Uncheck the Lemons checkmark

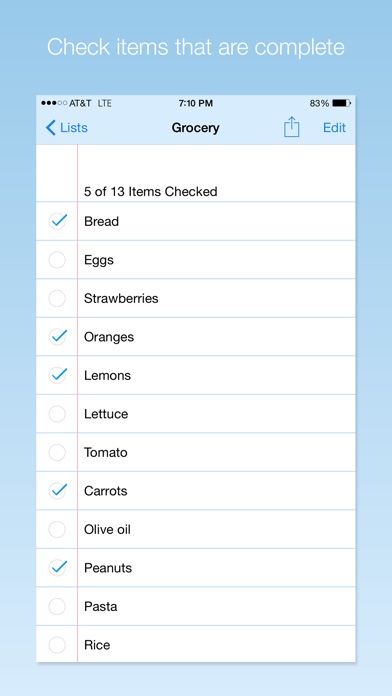click(57, 376)
